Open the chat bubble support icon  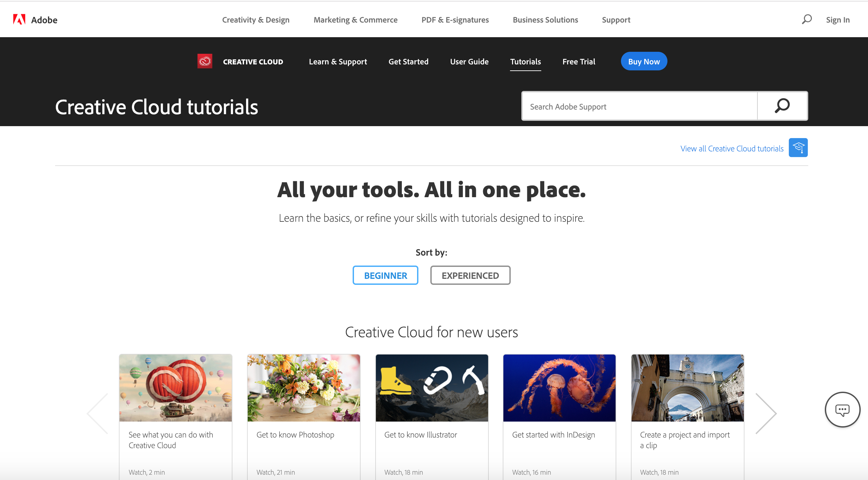[842, 410]
